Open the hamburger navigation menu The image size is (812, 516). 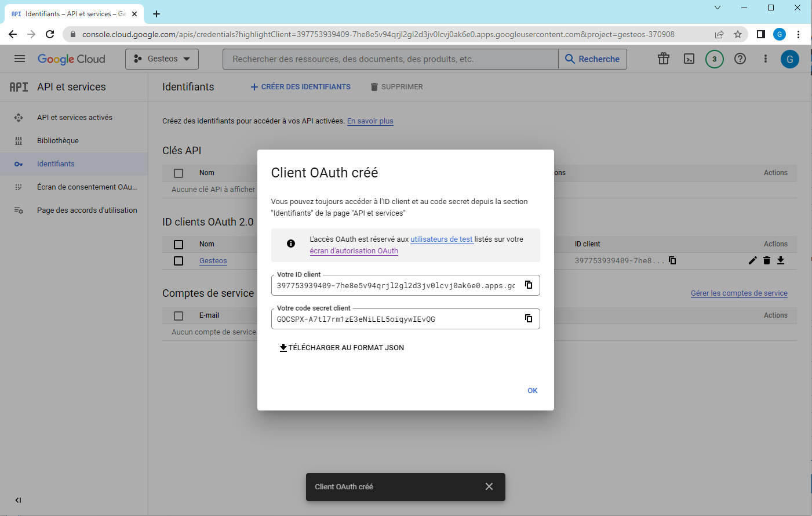20,59
